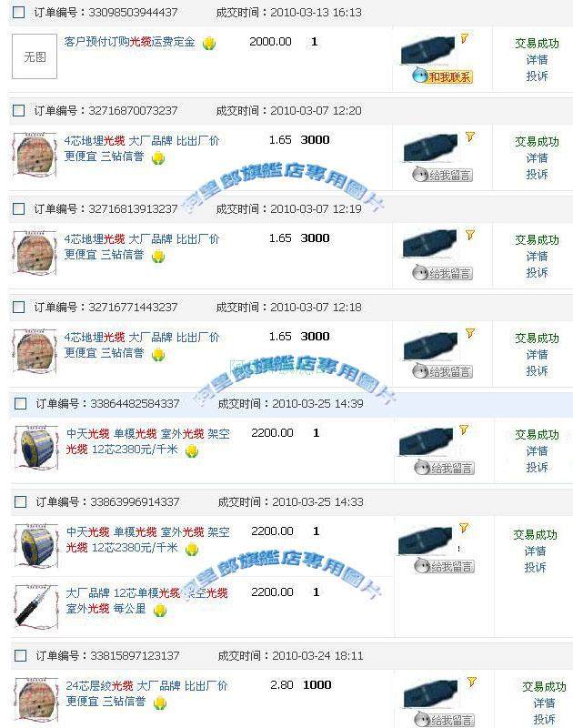Select checkbox for order 33864482584337
This screenshot has width=573, height=728.
[20, 403]
